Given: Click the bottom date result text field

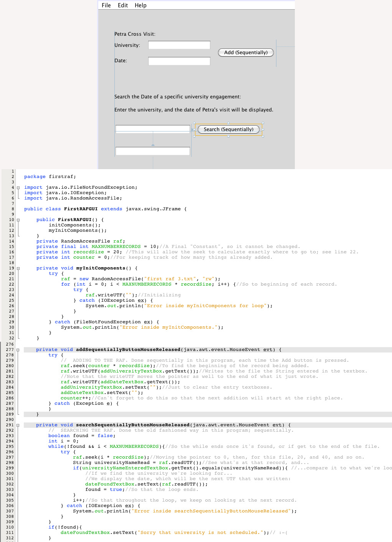Looking at the screenshot, I should 153,151.
